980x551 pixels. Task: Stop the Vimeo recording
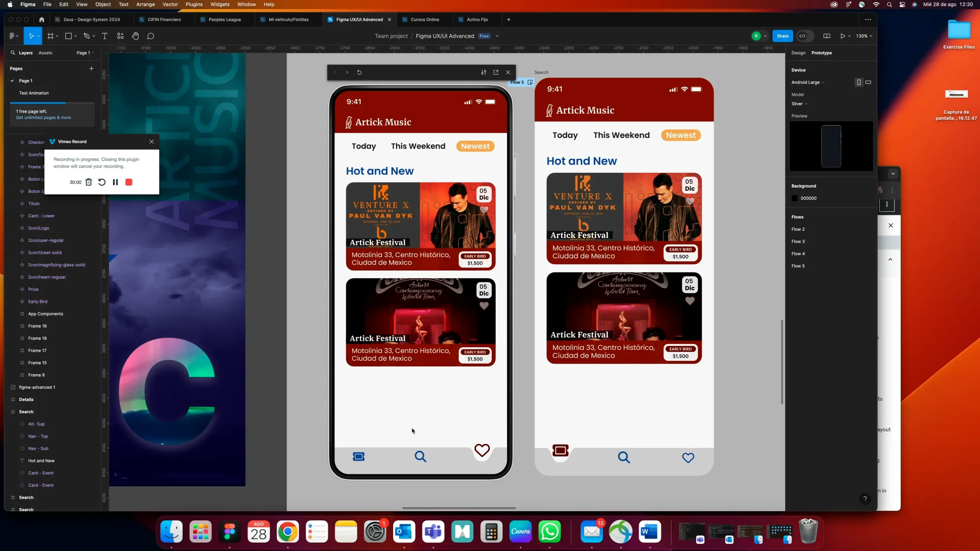pyautogui.click(x=129, y=182)
